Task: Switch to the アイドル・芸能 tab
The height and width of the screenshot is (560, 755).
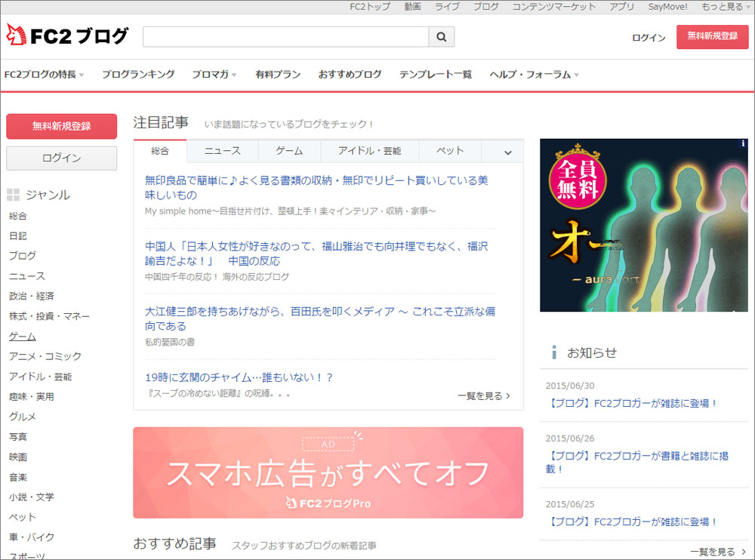Action: click(x=370, y=151)
